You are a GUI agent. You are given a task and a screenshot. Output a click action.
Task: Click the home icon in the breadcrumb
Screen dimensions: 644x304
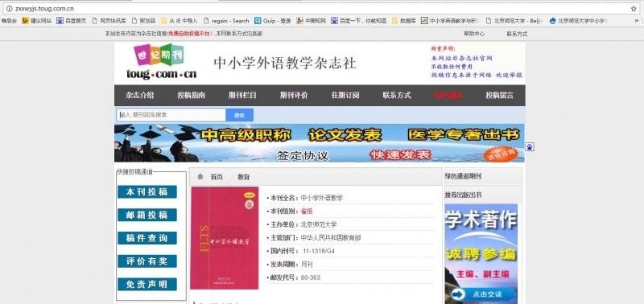click(x=200, y=177)
